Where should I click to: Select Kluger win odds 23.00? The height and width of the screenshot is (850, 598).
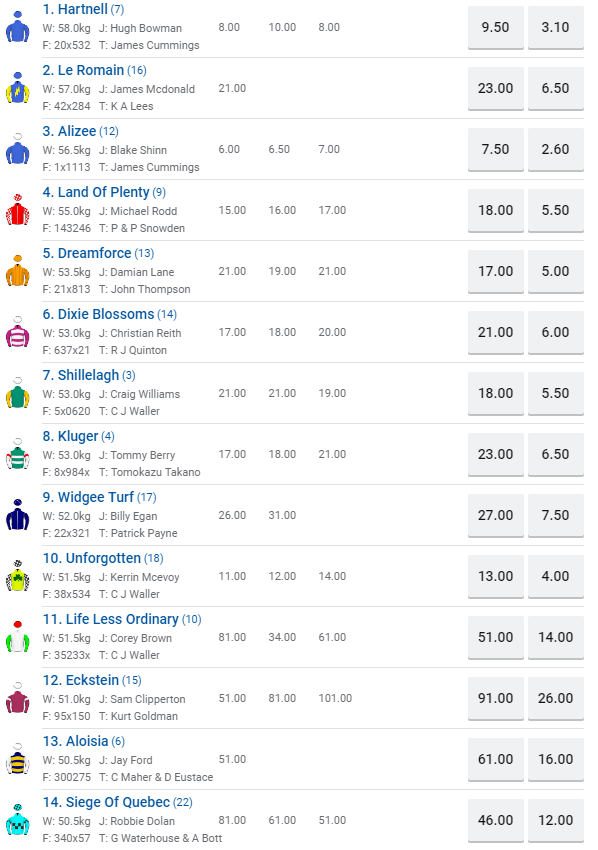point(496,454)
